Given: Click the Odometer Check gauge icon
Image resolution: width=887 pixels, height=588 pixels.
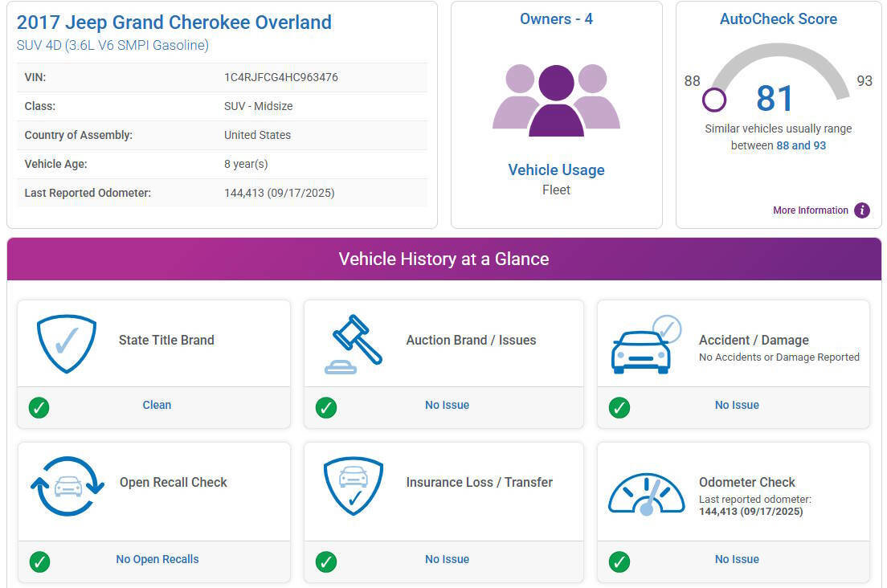Looking at the screenshot, I should pos(646,493).
